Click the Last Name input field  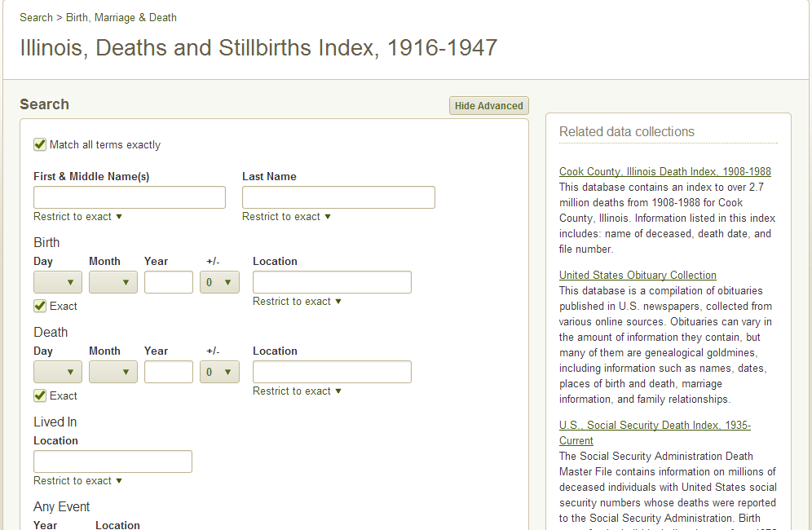338,197
